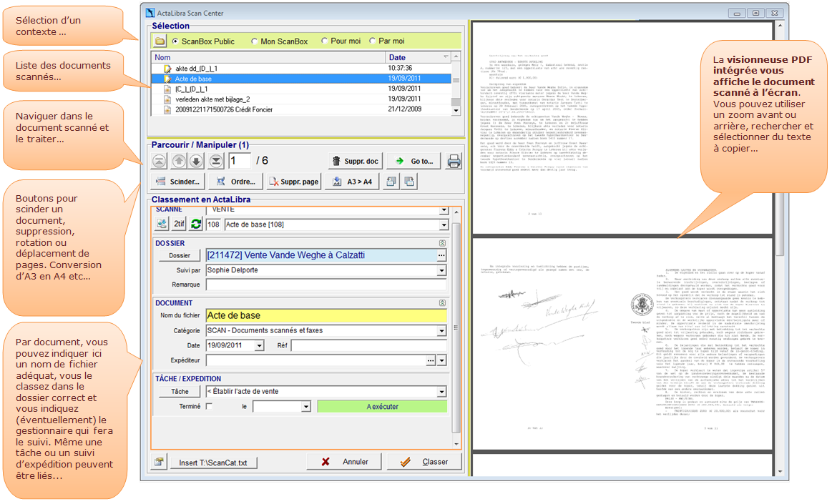
Task: Click the icon left of Insert button
Action: coord(159,462)
